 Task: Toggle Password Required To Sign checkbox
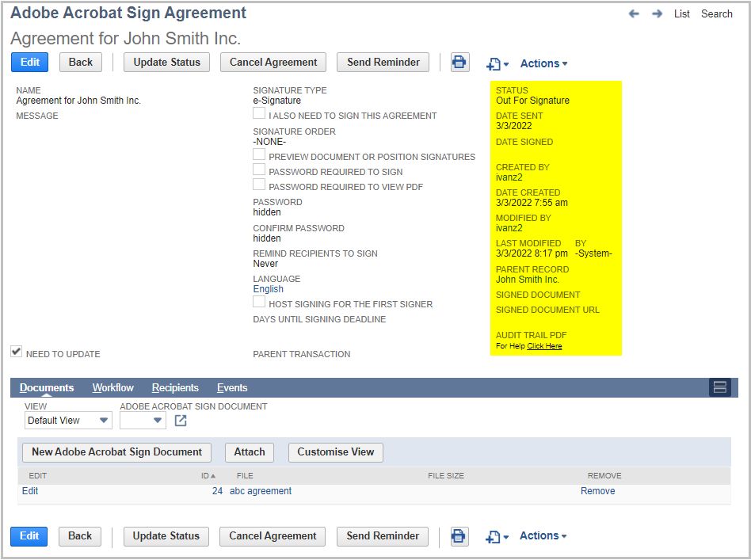point(258,169)
